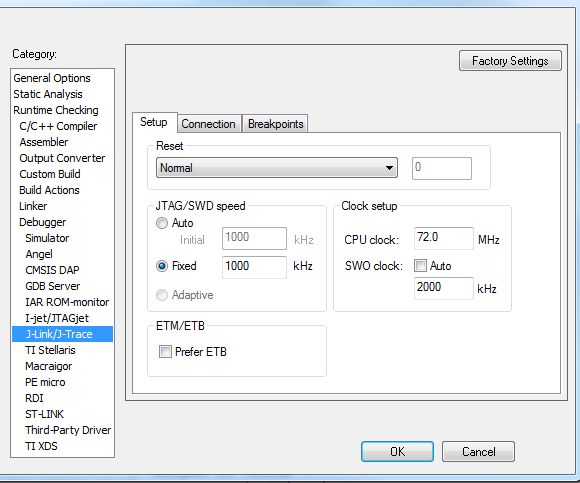This screenshot has height=483, width=580.
Task: Select Third-Party Driver category
Action: 68,430
